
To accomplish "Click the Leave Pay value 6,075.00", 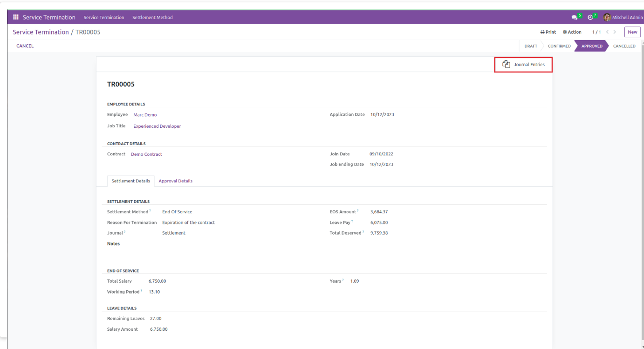I will click(x=379, y=223).
